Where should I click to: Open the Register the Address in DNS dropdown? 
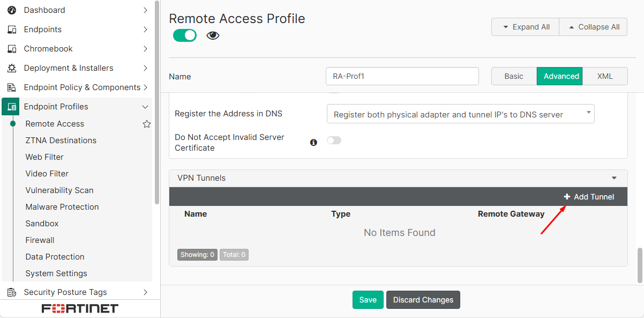(x=460, y=114)
